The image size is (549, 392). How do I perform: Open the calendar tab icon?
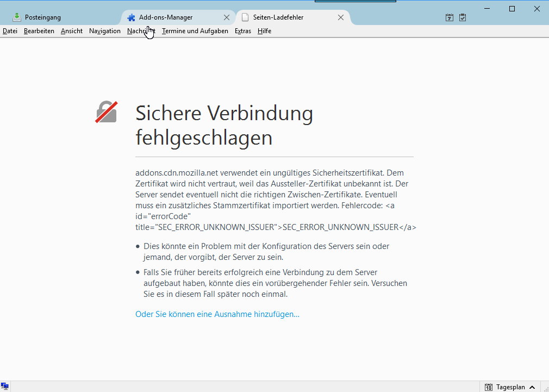click(x=449, y=17)
